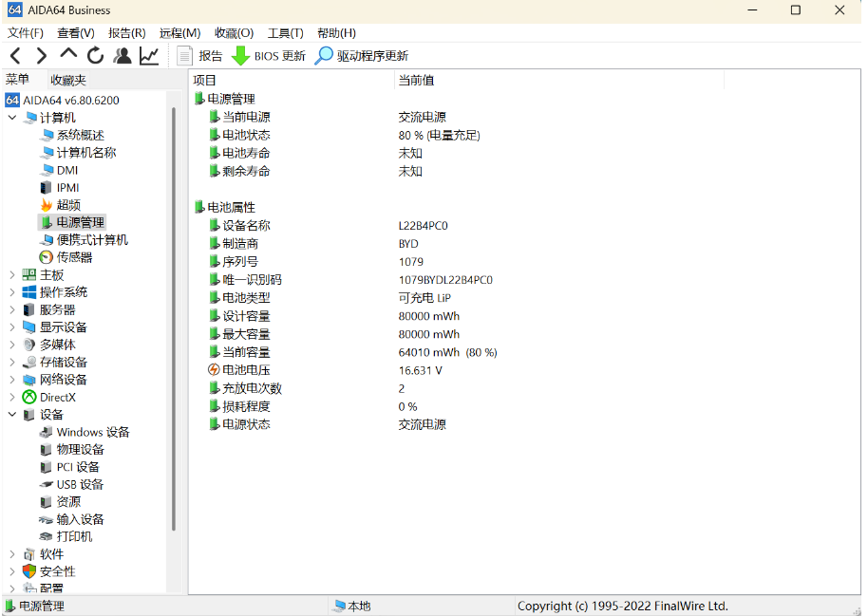Click the 网络设备 icon
This screenshot has height=616, width=868.
[29, 381]
